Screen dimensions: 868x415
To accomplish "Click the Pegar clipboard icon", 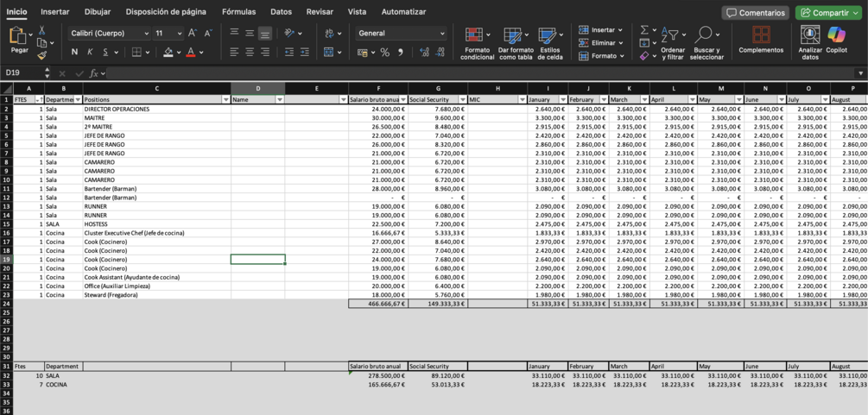I will pos(18,36).
